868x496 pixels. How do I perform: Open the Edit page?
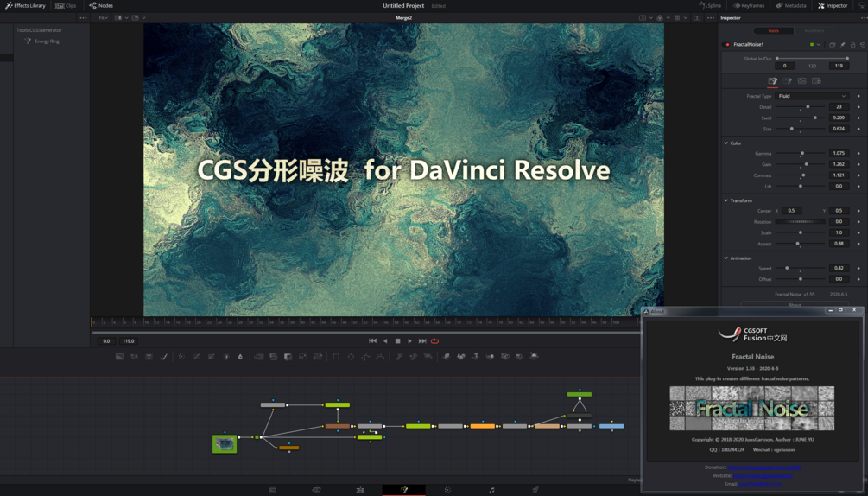[360, 490]
